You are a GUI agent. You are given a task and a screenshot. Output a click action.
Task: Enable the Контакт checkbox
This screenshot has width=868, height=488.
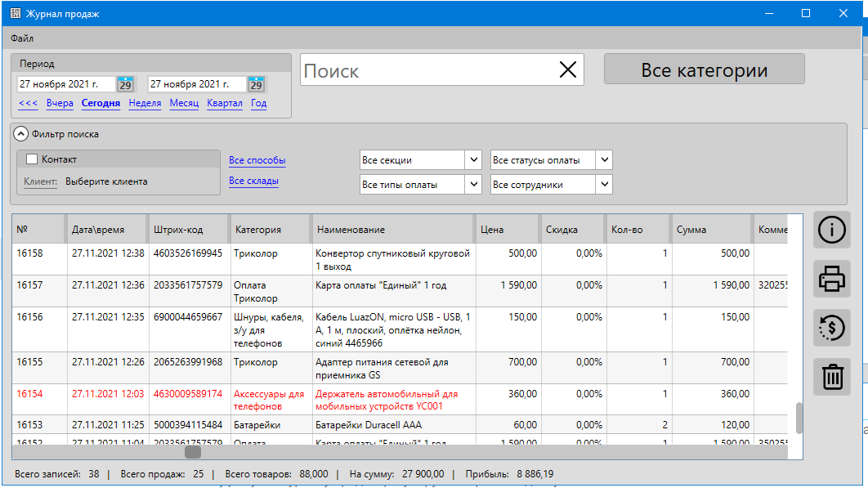pyautogui.click(x=33, y=159)
